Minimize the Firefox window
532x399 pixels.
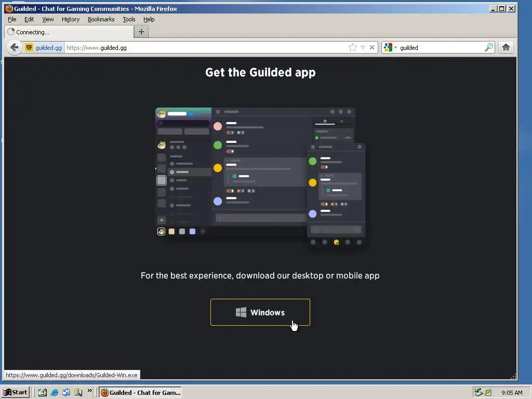(x=494, y=9)
